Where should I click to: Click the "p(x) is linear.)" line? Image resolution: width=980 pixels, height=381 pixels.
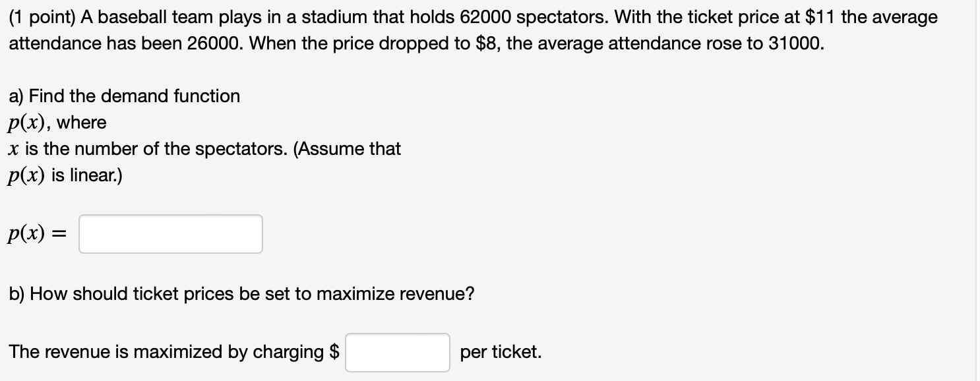pyautogui.click(x=65, y=176)
